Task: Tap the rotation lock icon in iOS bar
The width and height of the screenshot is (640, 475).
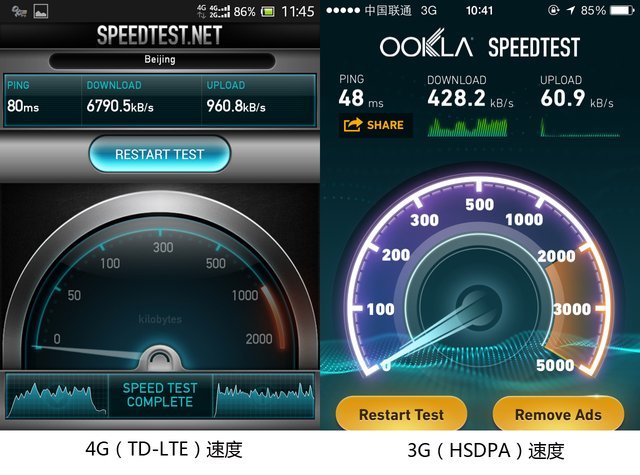Action: [x=553, y=10]
